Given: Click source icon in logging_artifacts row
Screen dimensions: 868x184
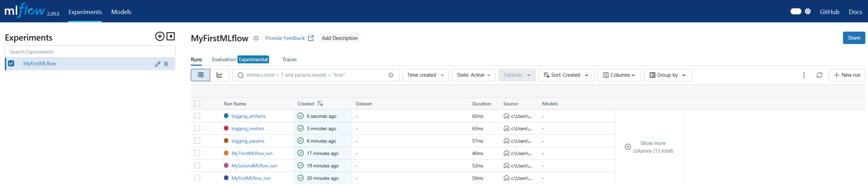Looking at the screenshot, I should pyautogui.click(x=506, y=116).
